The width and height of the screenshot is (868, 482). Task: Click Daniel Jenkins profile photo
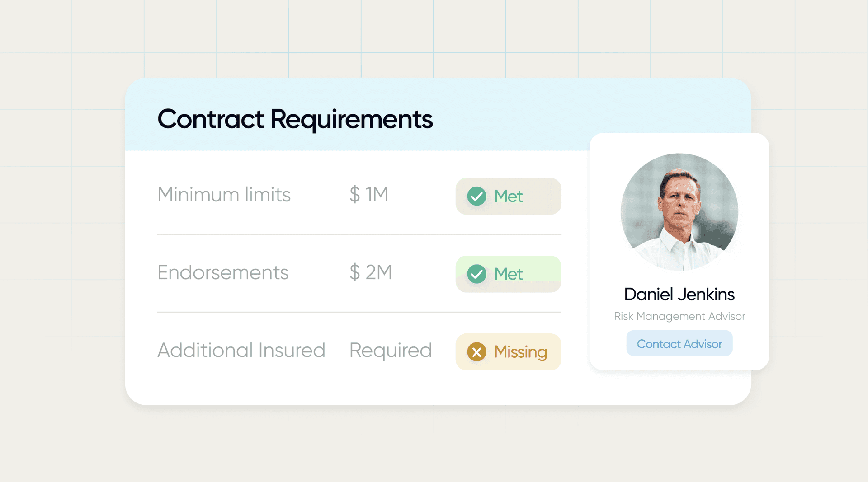pyautogui.click(x=679, y=212)
